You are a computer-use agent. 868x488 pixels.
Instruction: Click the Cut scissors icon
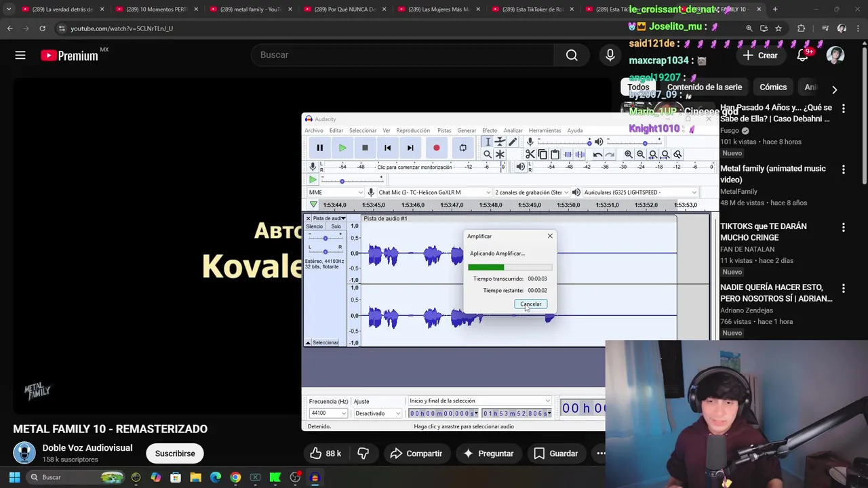(x=530, y=155)
